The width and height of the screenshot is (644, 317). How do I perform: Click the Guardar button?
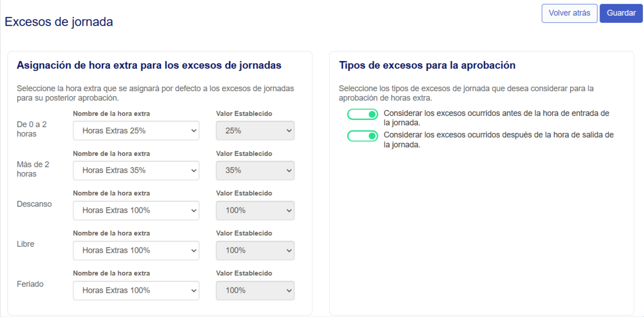click(621, 13)
